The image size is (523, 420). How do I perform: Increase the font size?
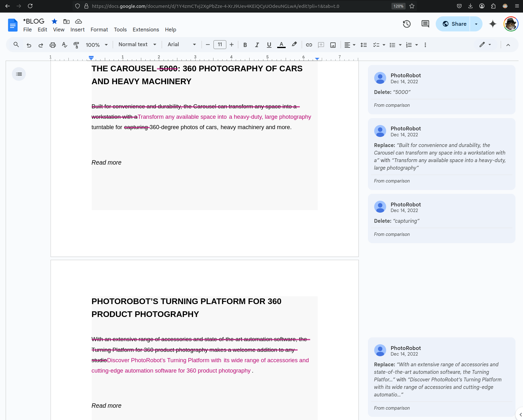point(232,45)
